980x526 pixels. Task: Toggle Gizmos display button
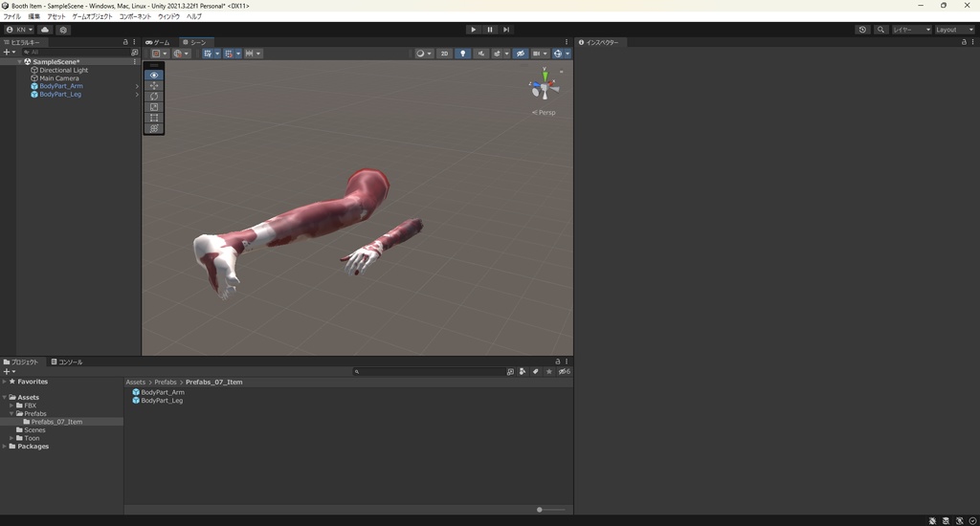(558, 54)
